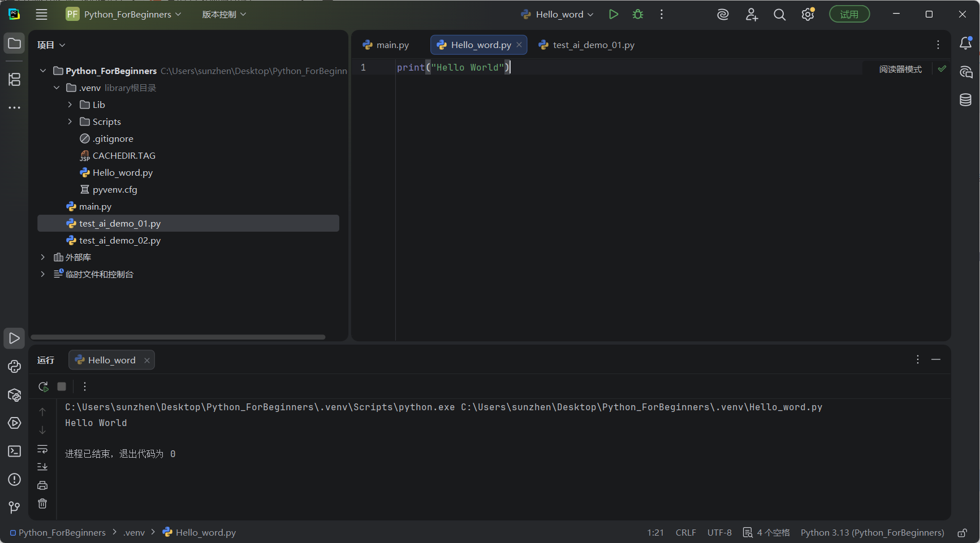This screenshot has width=980, height=543.
Task: Toggle read-only lock in status bar
Action: pyautogui.click(x=962, y=533)
